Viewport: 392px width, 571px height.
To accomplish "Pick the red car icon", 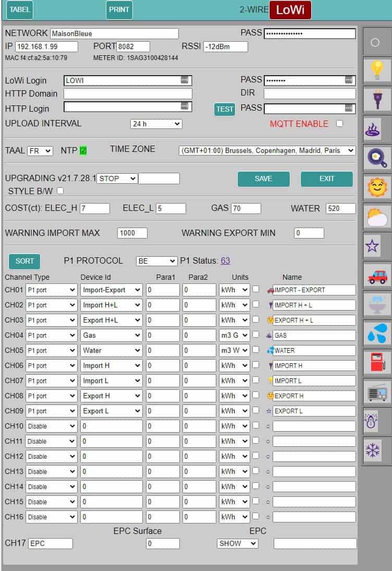I will (376, 275).
